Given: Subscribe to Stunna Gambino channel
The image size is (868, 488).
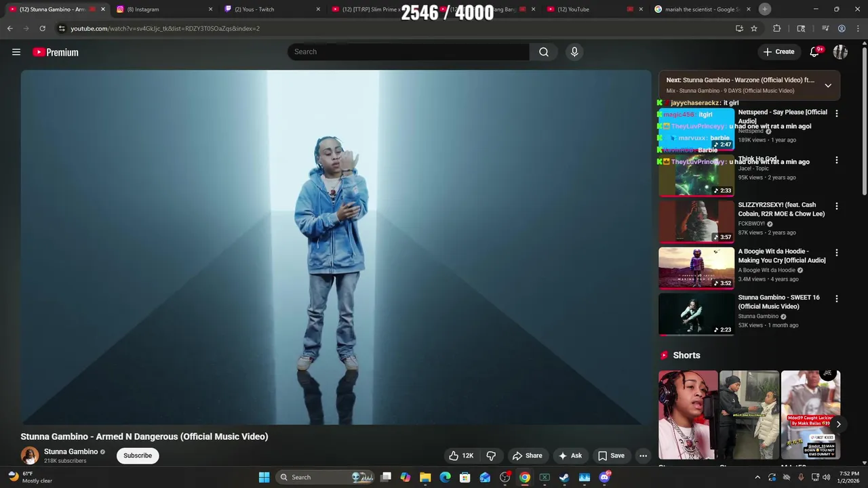Looking at the screenshot, I should pos(138,455).
